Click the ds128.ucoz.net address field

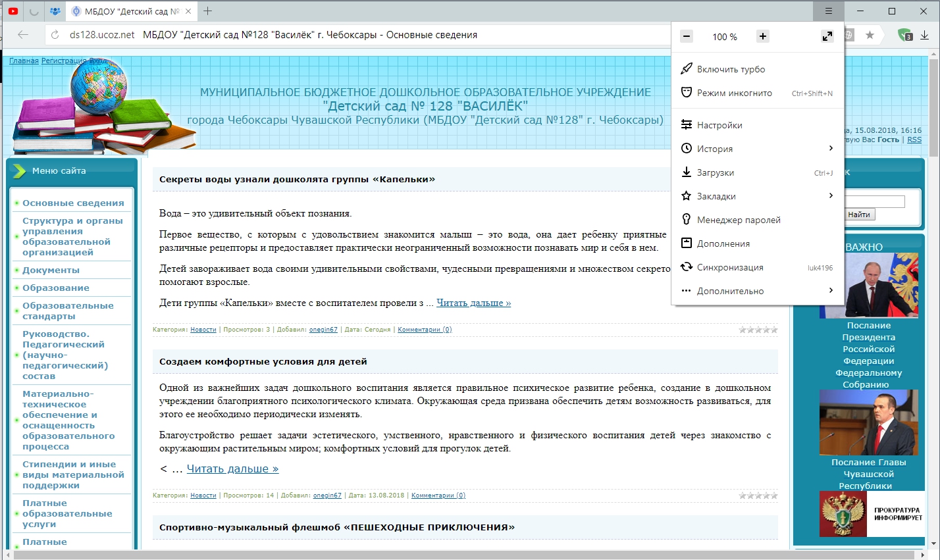102,35
